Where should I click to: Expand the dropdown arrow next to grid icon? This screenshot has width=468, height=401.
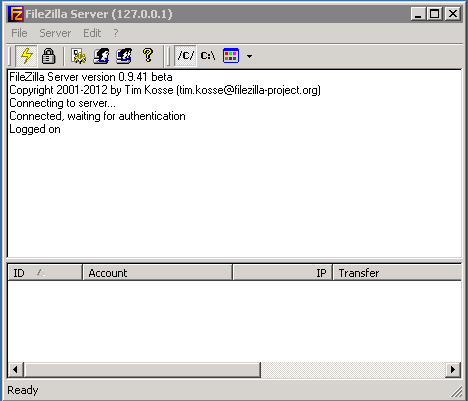249,56
